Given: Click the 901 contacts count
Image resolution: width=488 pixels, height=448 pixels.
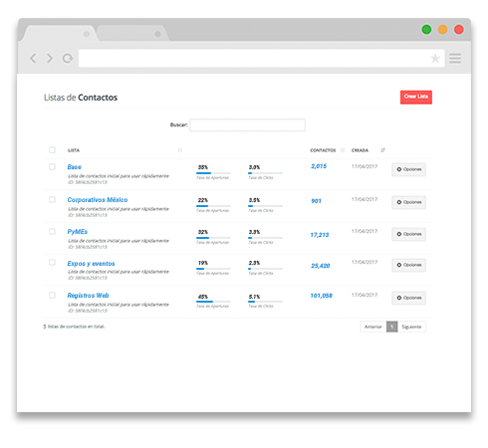Looking at the screenshot, I should pos(316,201).
